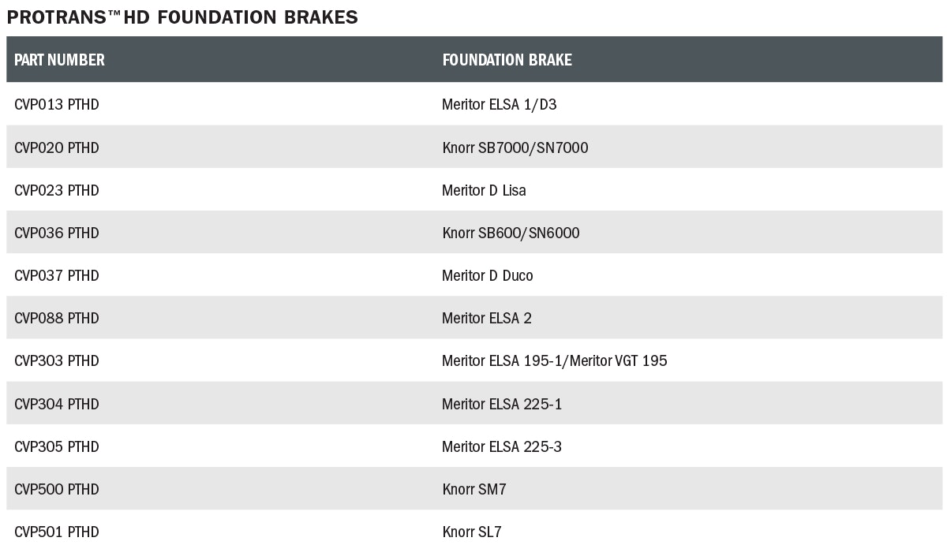This screenshot has height=560, width=947.
Task: Select part number CVP304 PTHD
Action: 57,404
